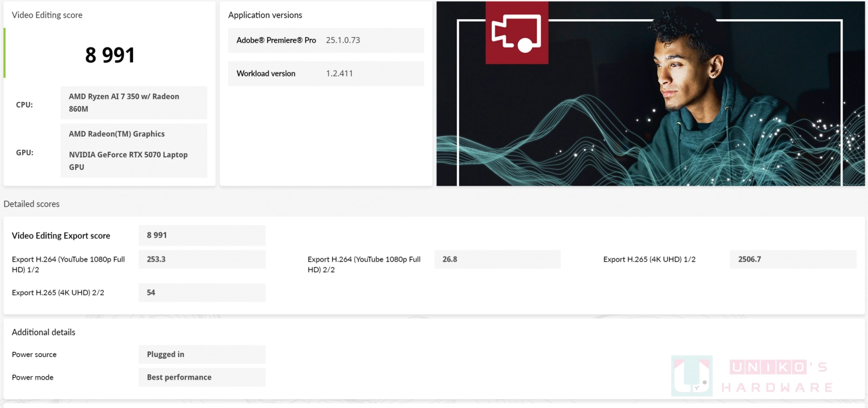
Task: Select the value 2506.7
Action: click(x=793, y=259)
